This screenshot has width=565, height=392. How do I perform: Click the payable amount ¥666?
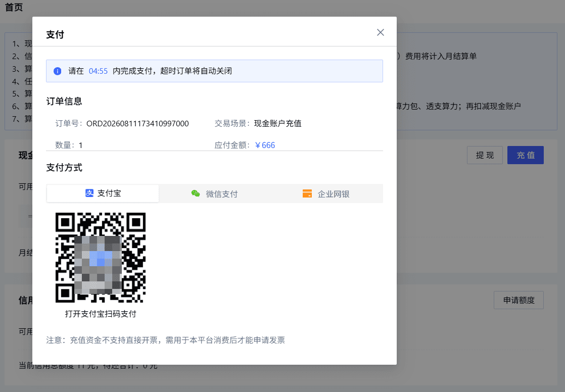tap(264, 145)
